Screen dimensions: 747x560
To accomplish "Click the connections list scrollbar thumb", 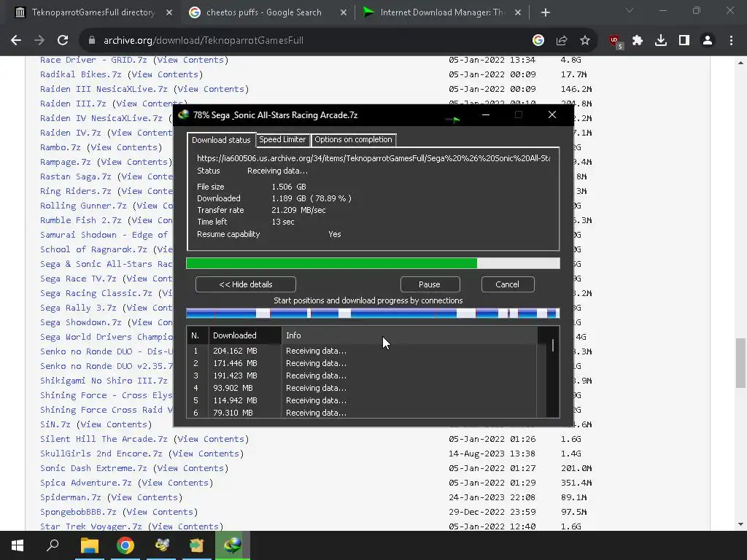I will (553, 345).
